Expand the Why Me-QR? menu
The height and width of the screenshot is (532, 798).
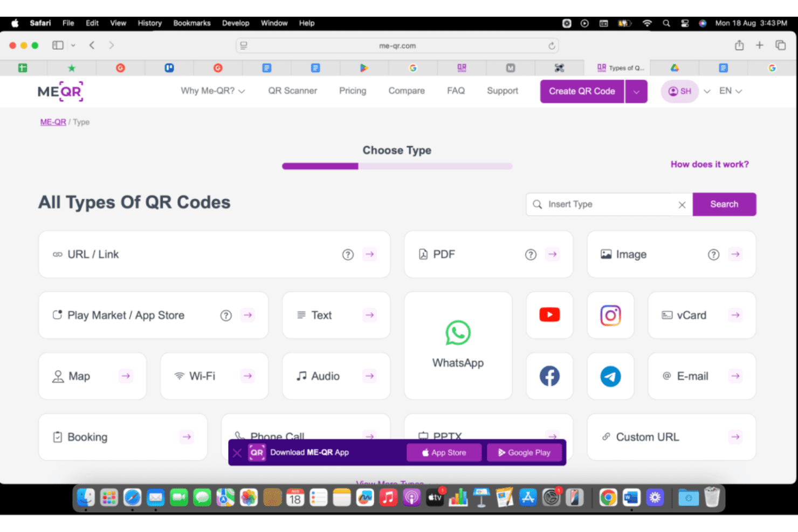coord(213,91)
